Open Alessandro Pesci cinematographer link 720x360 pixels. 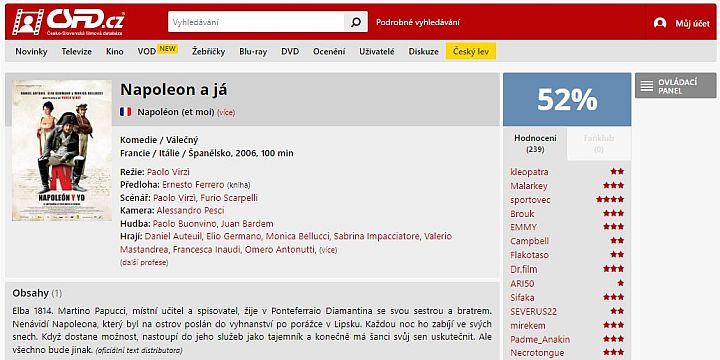[x=191, y=211]
